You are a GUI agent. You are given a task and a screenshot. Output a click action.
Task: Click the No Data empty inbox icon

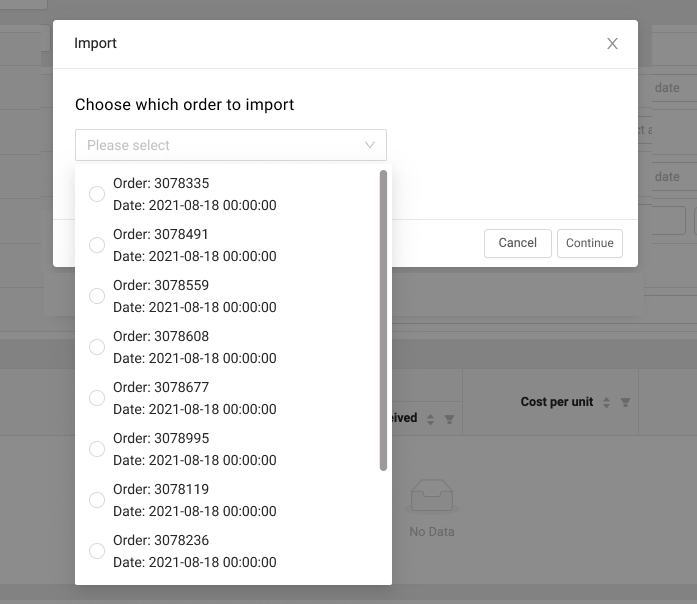[432, 498]
